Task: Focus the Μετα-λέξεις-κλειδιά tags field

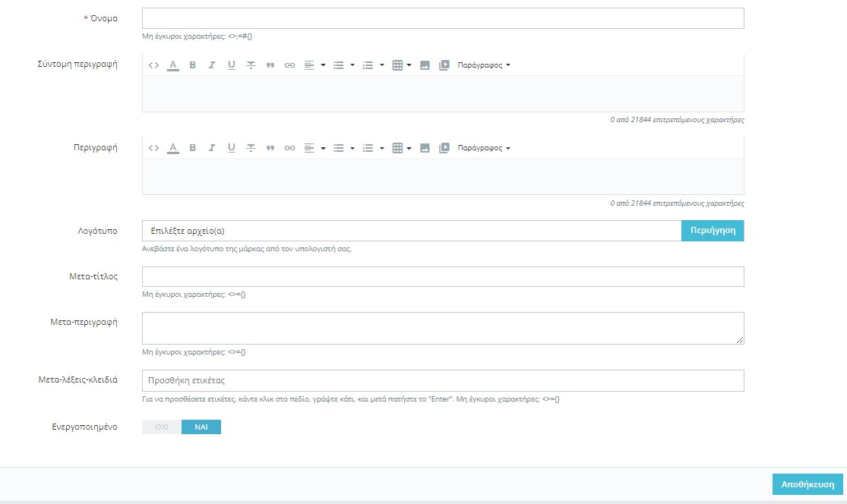Action: pyautogui.click(x=443, y=380)
